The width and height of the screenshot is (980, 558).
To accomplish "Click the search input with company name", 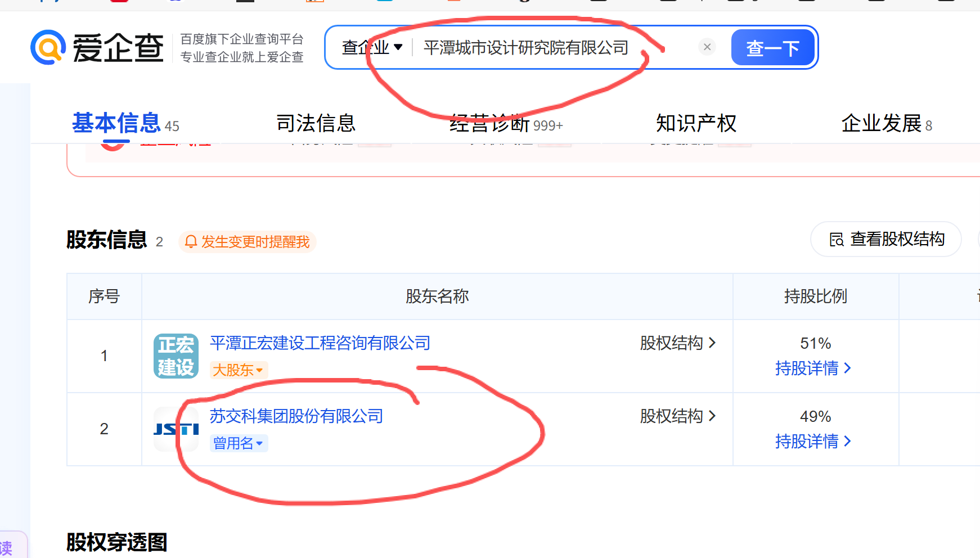I will tap(526, 47).
